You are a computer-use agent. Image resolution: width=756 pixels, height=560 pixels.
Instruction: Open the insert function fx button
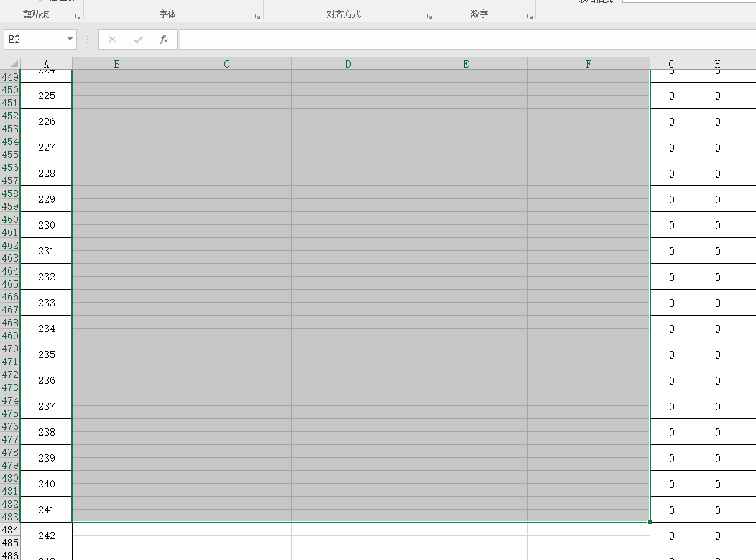pyautogui.click(x=163, y=40)
